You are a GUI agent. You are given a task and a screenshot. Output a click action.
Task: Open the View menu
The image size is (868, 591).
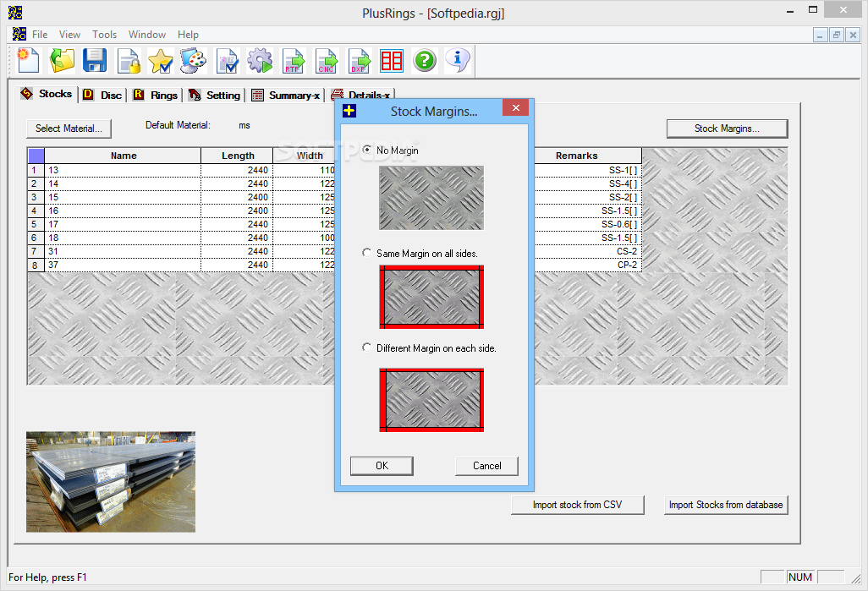(69, 35)
